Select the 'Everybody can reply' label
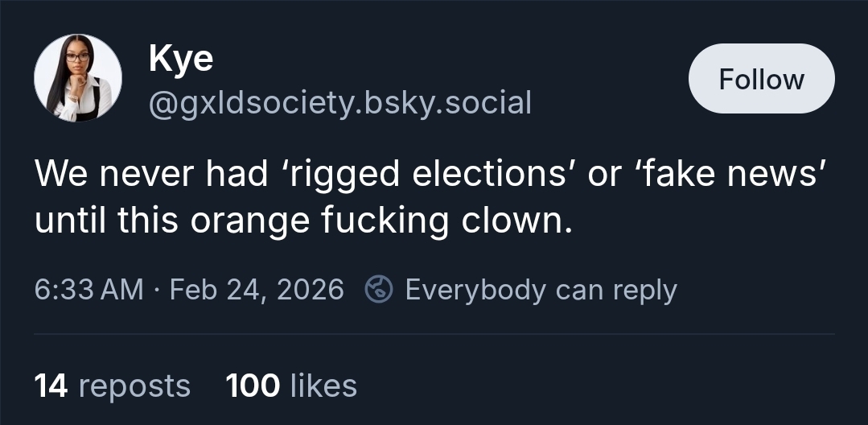This screenshot has height=425, width=868. [541, 290]
